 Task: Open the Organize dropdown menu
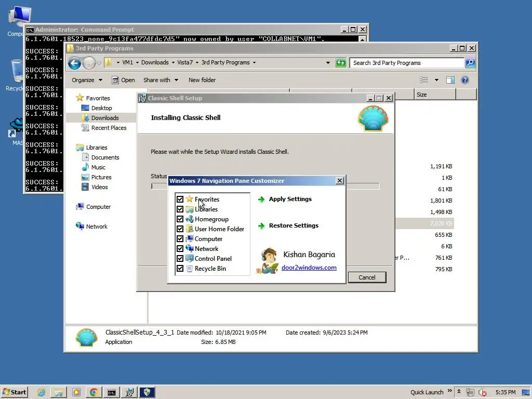pos(87,80)
